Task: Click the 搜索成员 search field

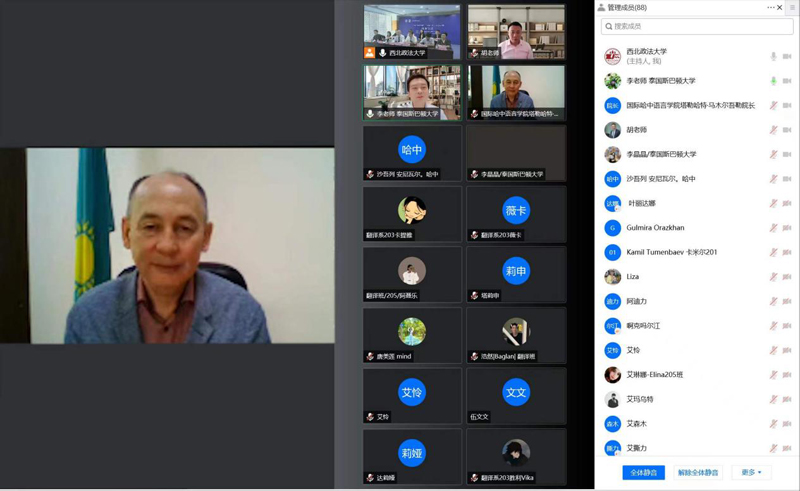Action: pos(696,26)
